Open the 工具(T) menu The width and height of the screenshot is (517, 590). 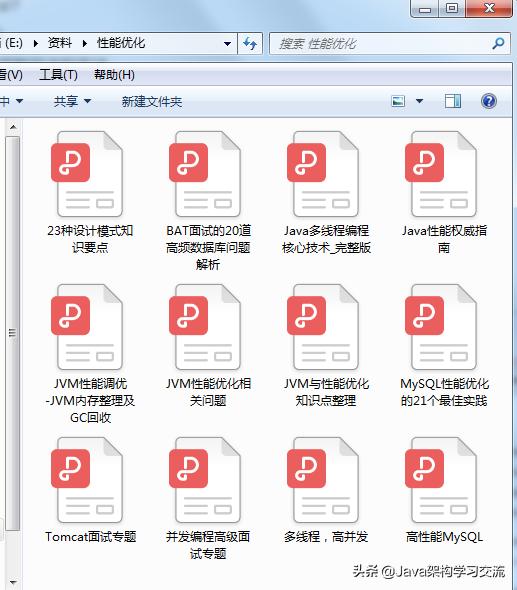(58, 75)
